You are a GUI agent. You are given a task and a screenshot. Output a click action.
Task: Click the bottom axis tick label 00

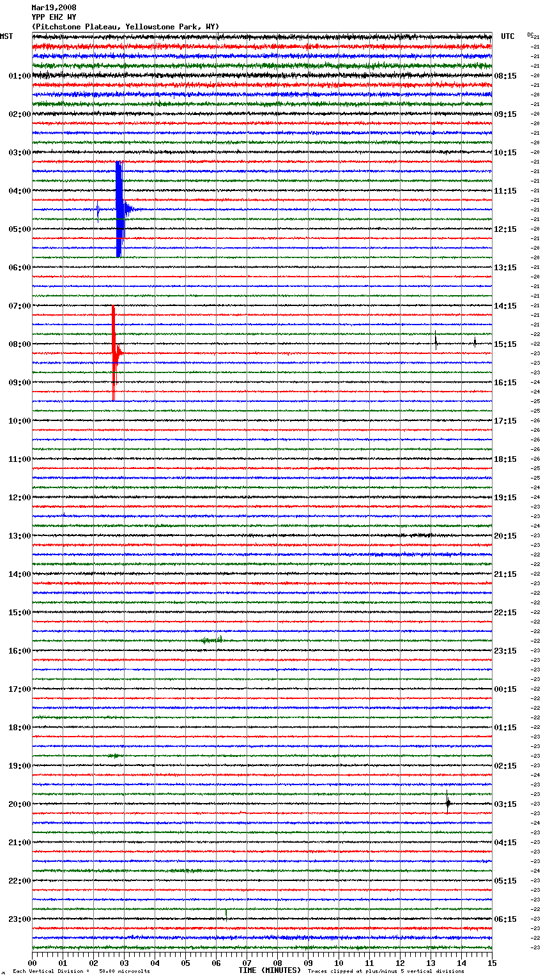tap(32, 963)
